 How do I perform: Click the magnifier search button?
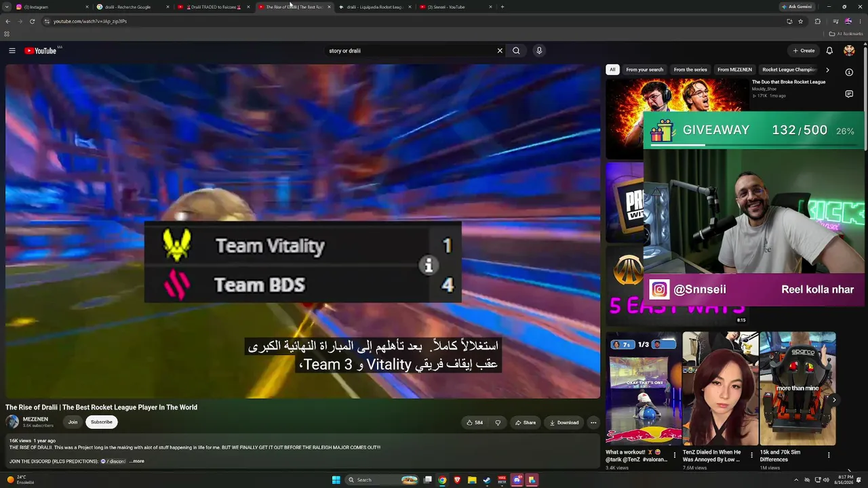pyautogui.click(x=516, y=51)
